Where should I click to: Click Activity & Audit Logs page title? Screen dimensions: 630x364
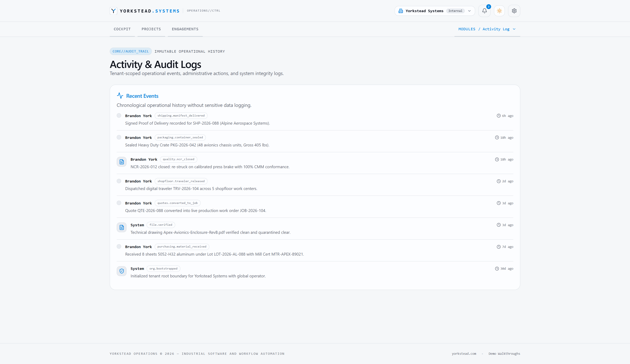(155, 64)
